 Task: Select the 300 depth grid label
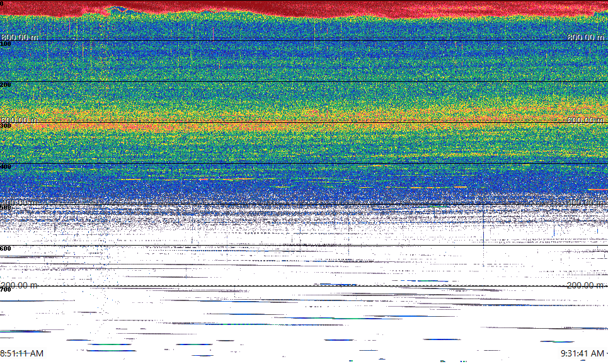[x=6, y=125]
